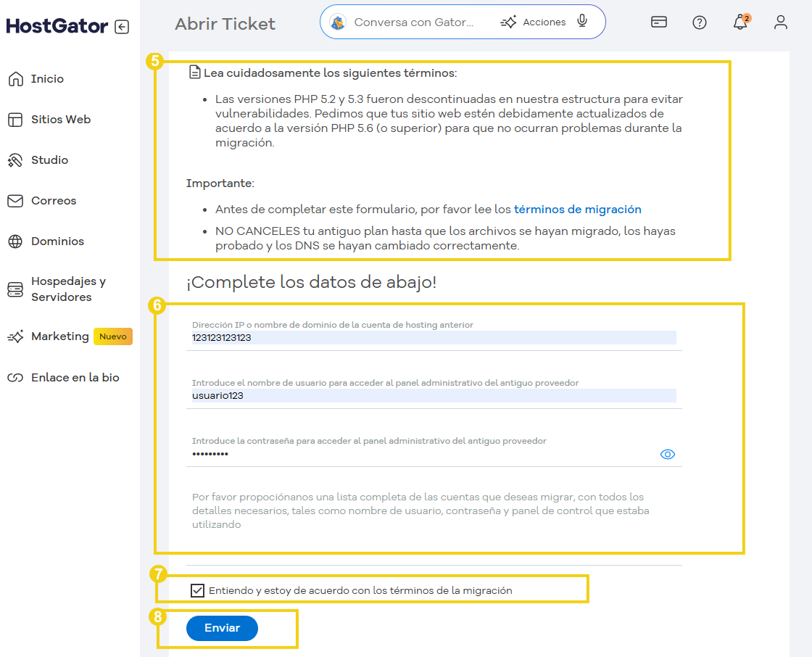
Task: Go to Inicio in sidebar
Action: click(x=47, y=79)
